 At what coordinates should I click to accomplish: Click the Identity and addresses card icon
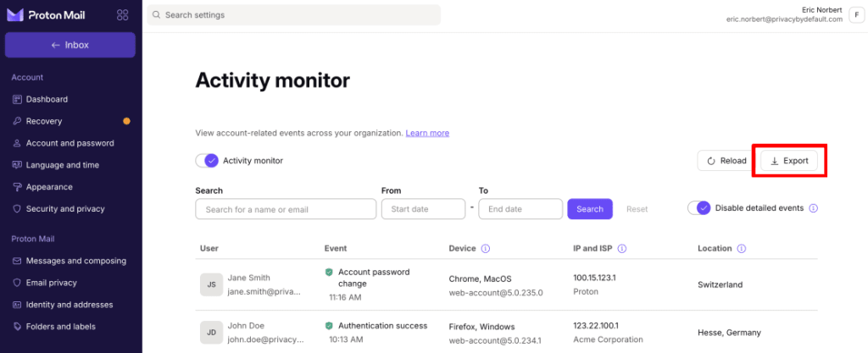pyautogui.click(x=17, y=305)
